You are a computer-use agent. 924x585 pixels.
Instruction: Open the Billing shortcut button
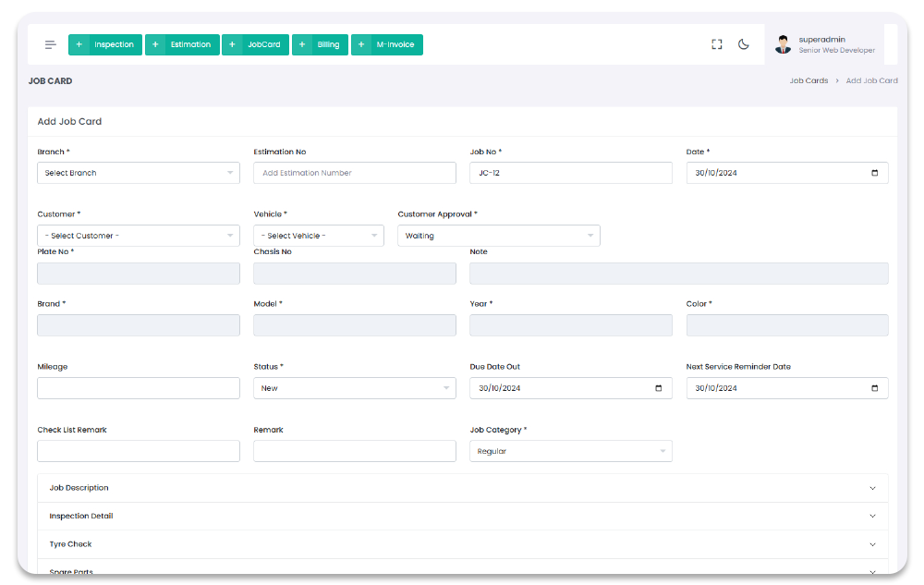320,44
